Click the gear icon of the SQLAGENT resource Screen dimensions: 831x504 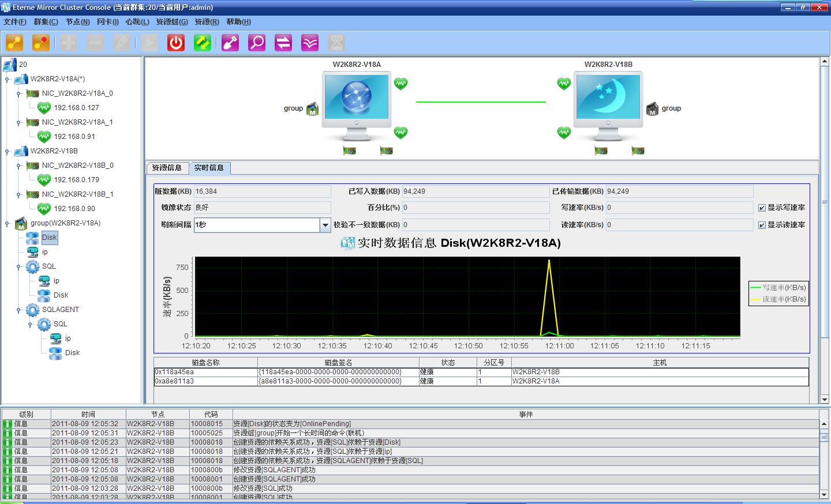point(32,310)
